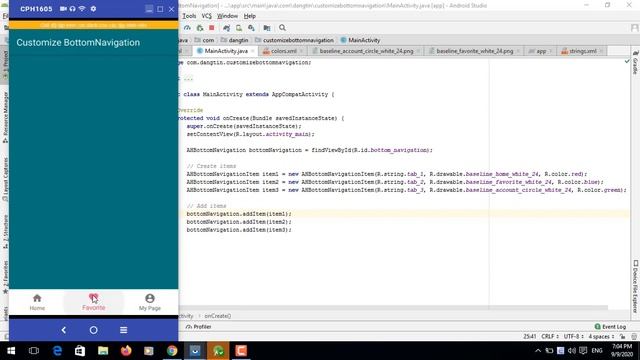640x360 pixels.
Task: Open the Windows Start menu
Action: (11, 351)
